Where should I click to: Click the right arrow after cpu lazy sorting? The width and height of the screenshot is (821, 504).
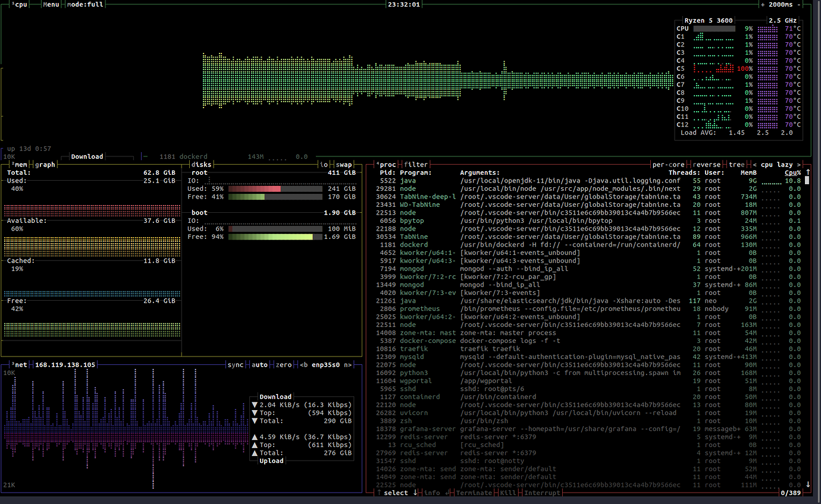pyautogui.click(x=799, y=165)
